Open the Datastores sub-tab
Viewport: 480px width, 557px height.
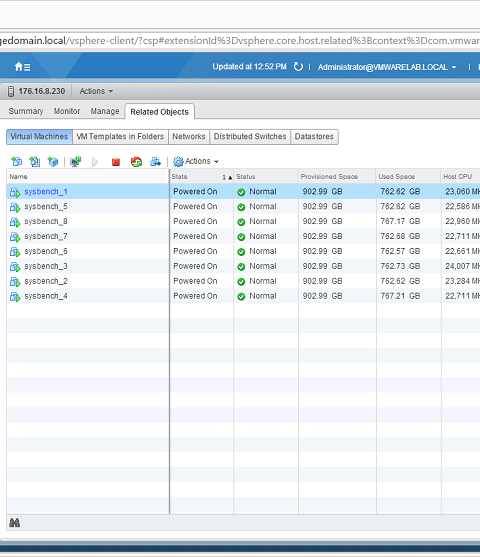[x=314, y=136]
